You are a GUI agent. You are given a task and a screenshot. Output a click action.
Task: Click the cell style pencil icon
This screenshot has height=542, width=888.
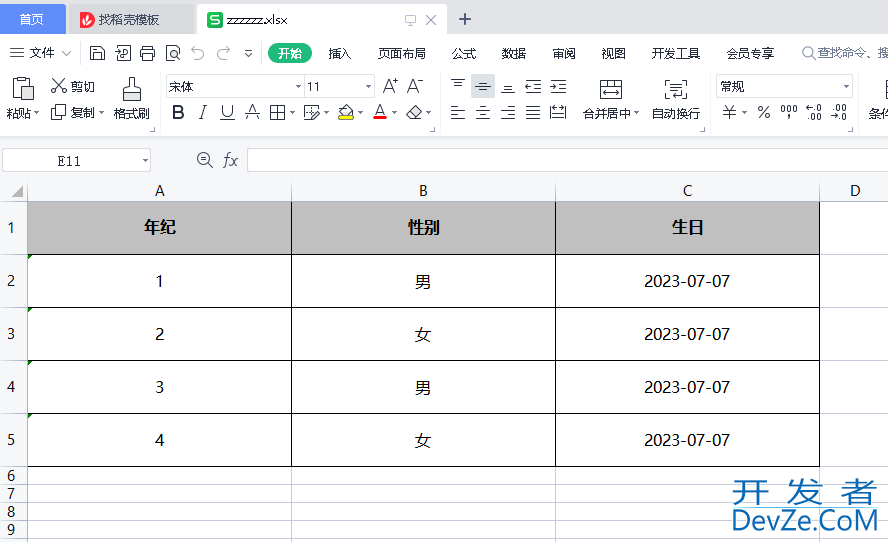[311, 112]
